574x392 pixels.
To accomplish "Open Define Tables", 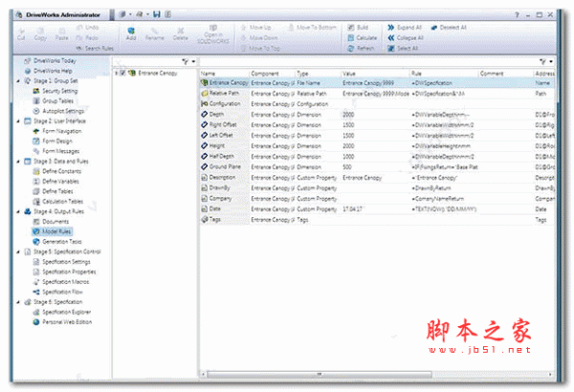I will 54,191.
